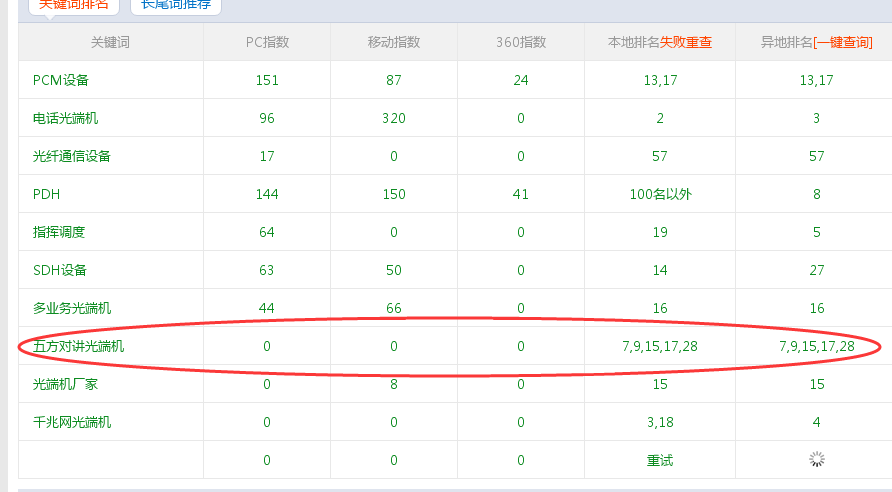
Task: Open keyword 指挥调度
Action: (x=59, y=232)
